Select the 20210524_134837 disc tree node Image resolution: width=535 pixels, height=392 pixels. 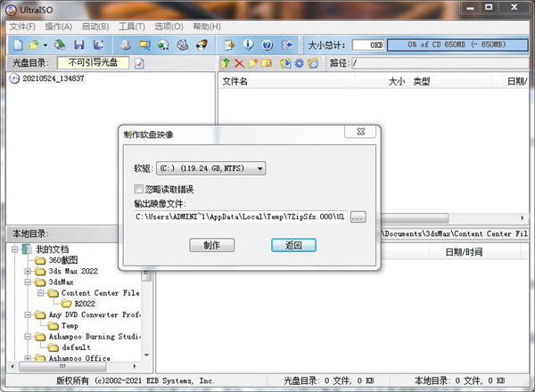pyautogui.click(x=53, y=78)
